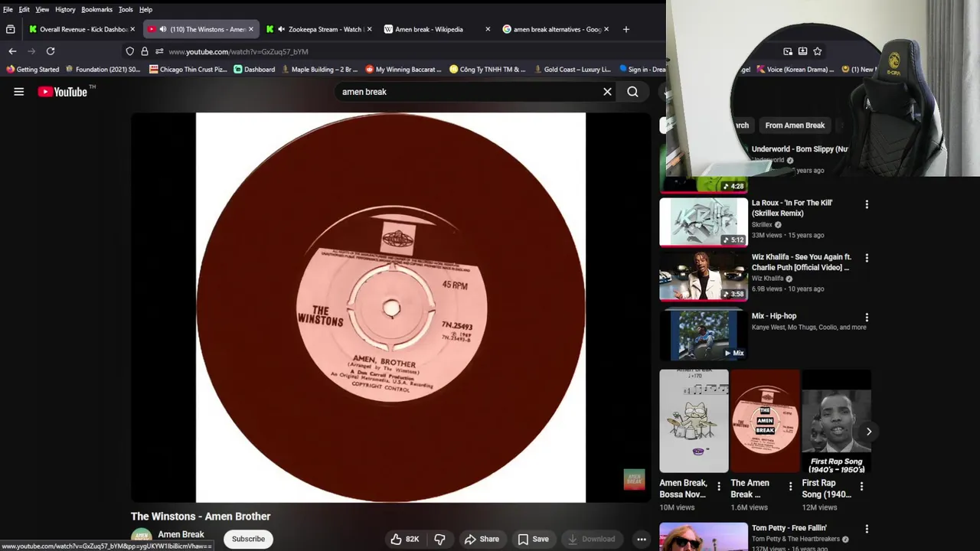Open options for First Rap Song short

coord(861,486)
